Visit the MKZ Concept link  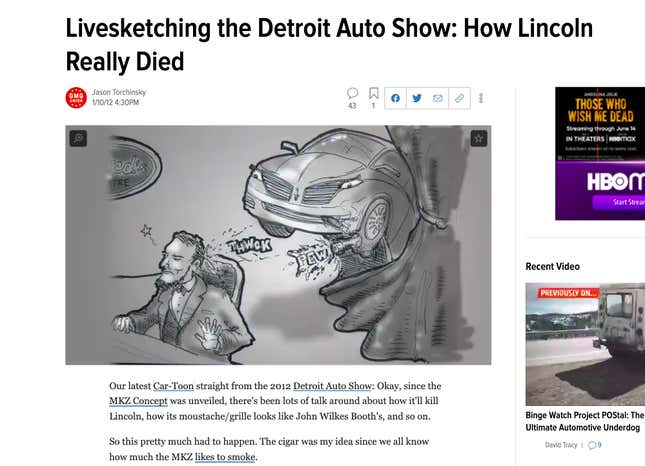point(138,401)
